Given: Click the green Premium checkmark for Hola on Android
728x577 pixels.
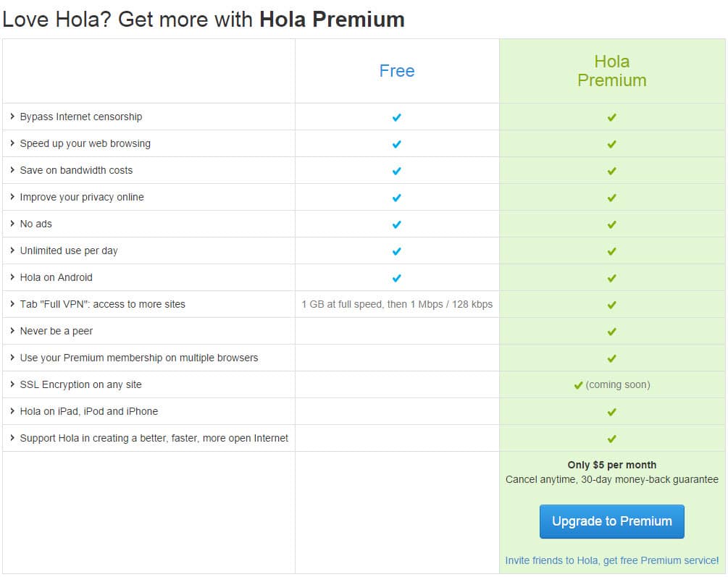Looking at the screenshot, I should point(612,278).
